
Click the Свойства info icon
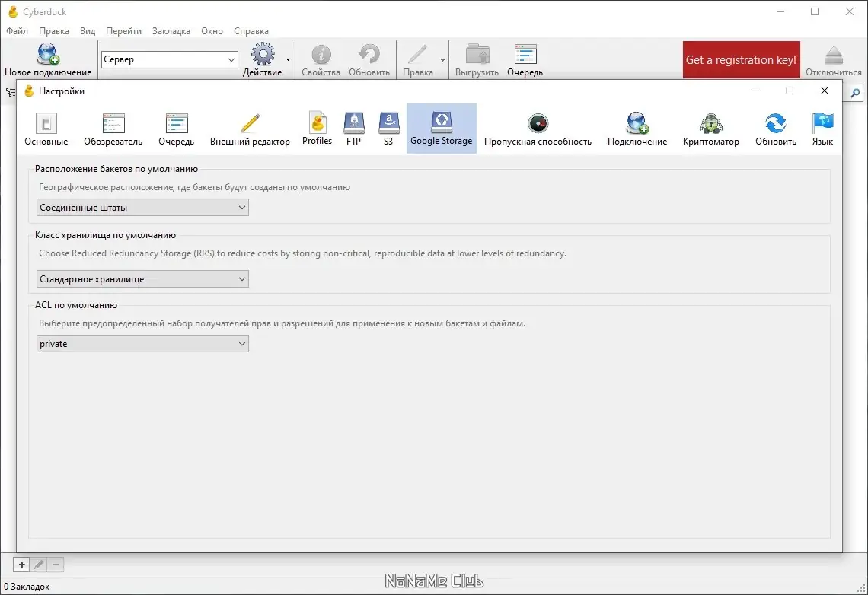click(x=321, y=54)
